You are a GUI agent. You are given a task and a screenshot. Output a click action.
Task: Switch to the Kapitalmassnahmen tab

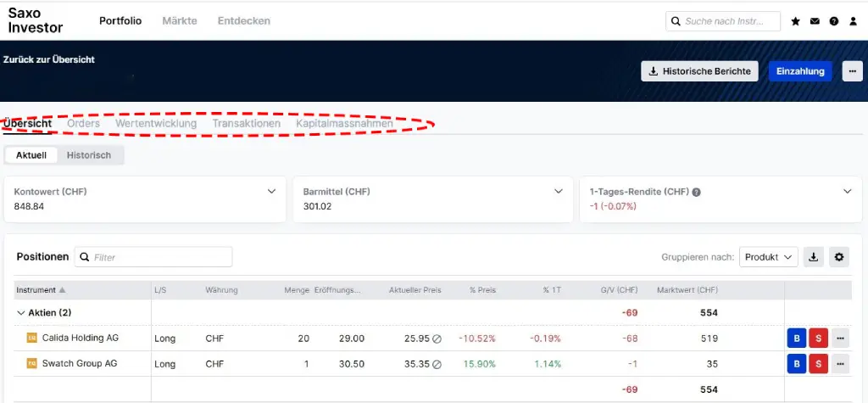(x=344, y=123)
